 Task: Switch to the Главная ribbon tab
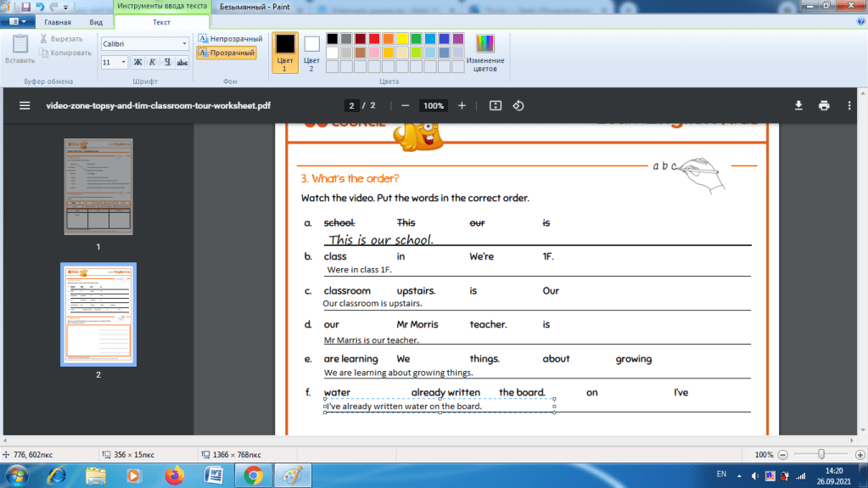[58, 22]
